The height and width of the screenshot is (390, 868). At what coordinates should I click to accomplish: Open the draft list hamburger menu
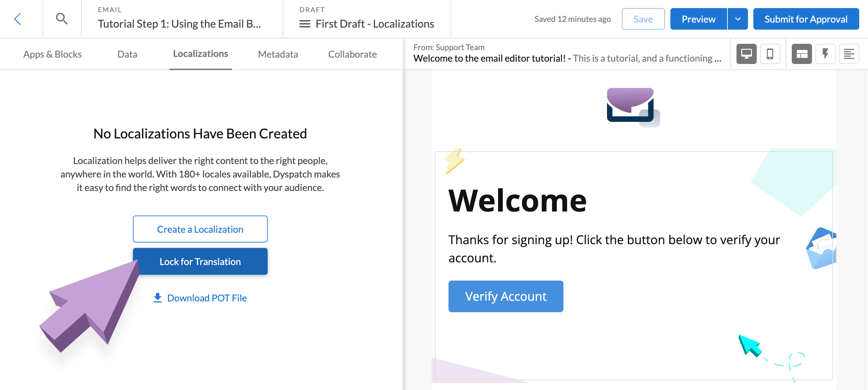(305, 24)
